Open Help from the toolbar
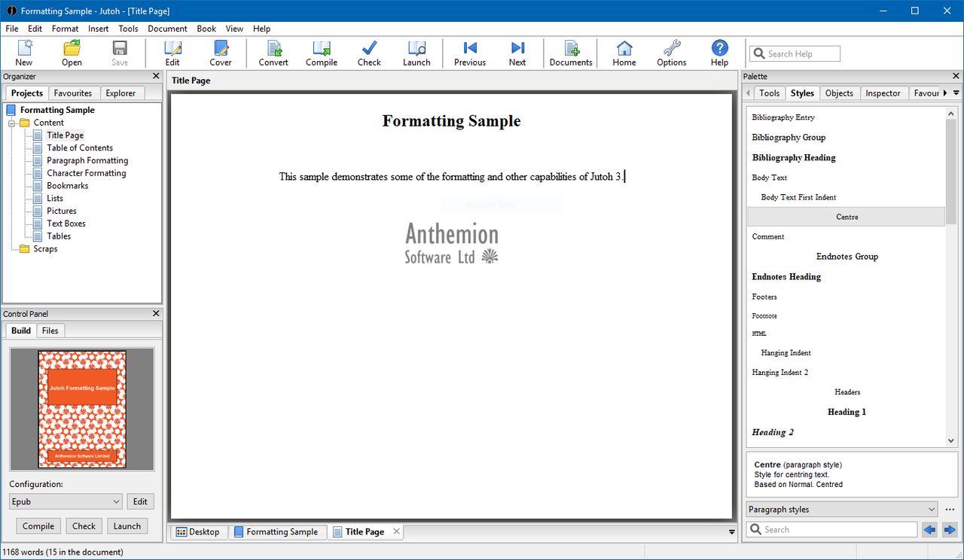Screen dimensions: 964x560 719,53
